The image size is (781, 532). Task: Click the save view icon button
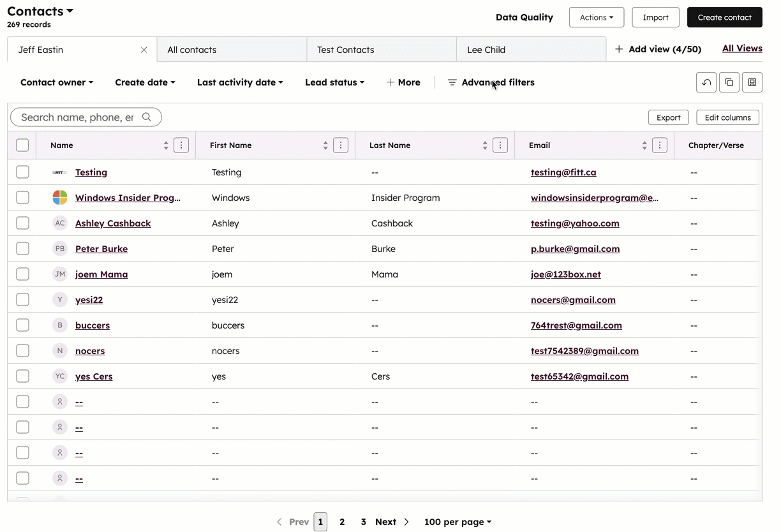[x=752, y=82]
